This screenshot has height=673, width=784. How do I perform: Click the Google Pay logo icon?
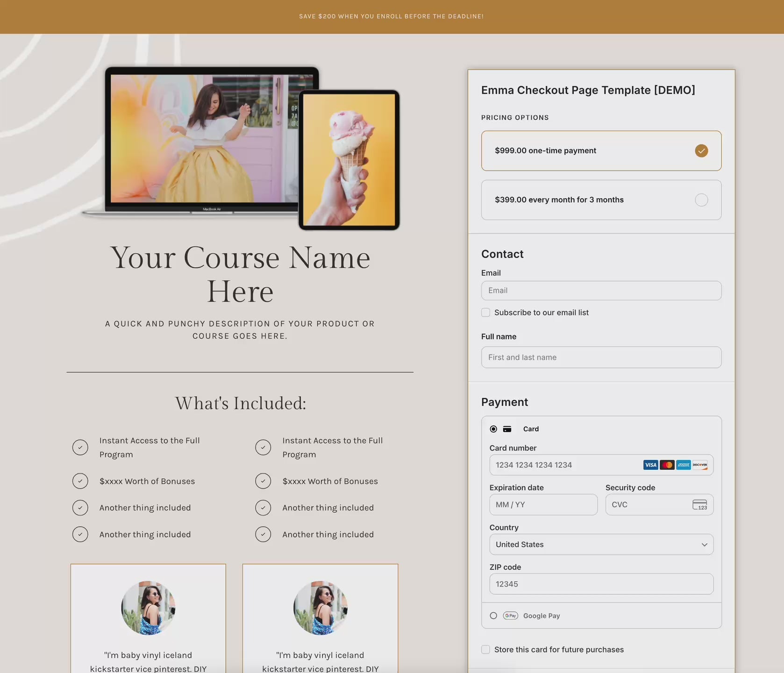point(510,616)
